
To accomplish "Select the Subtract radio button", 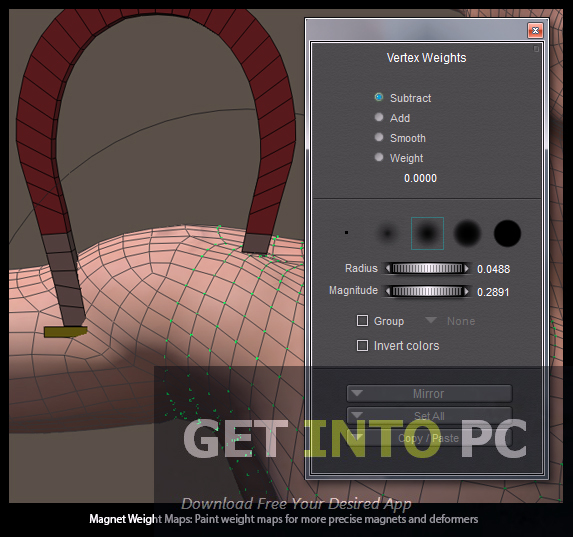I will tap(379, 97).
